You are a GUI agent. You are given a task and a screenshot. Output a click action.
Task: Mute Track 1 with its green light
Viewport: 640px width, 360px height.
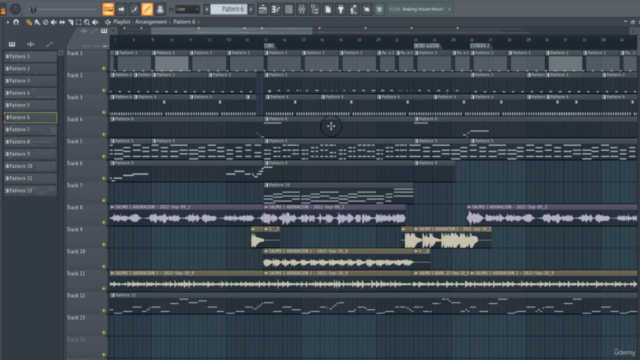click(x=104, y=68)
